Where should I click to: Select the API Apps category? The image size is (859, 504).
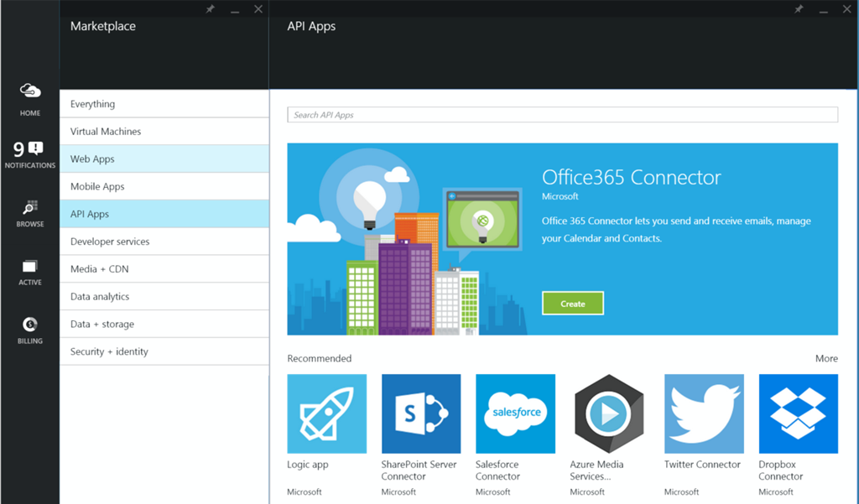(164, 214)
